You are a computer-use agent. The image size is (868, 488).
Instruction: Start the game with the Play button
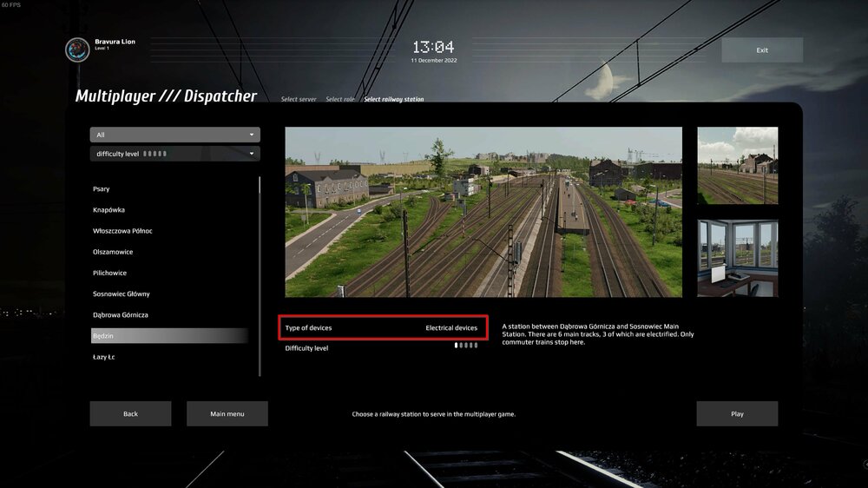pos(737,414)
